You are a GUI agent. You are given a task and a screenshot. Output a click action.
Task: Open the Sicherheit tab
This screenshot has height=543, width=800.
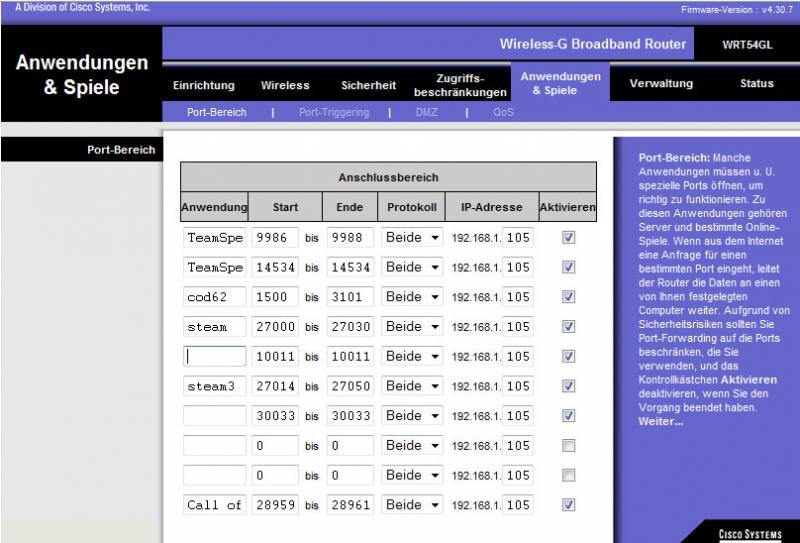pos(368,85)
